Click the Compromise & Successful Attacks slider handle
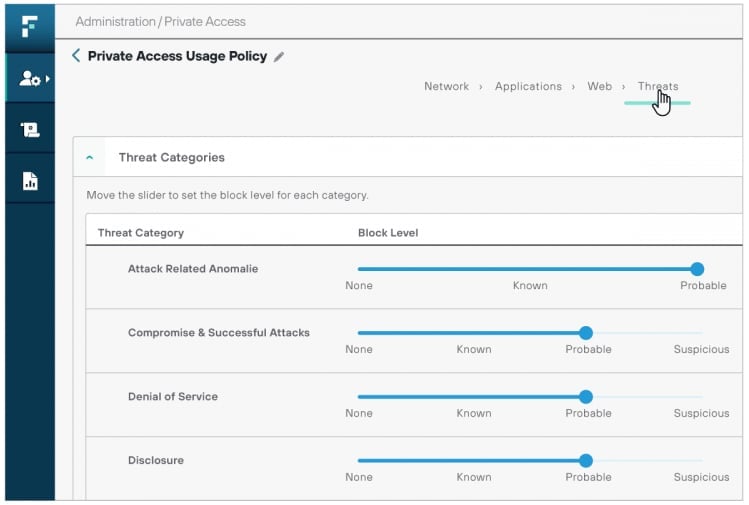Viewport: 749px width, 505px height. click(586, 333)
